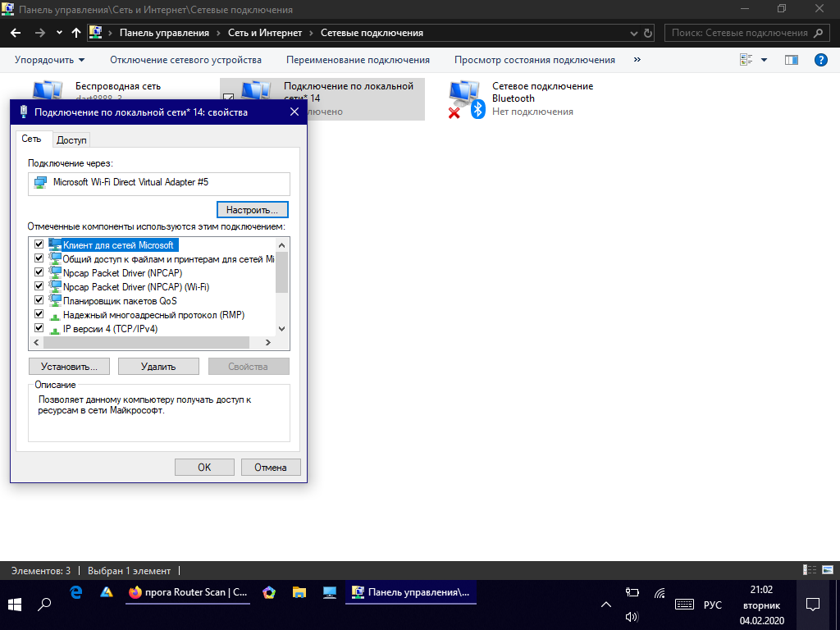Open the Wireless network connection icon
This screenshot has width=840, height=630.
pos(48,90)
